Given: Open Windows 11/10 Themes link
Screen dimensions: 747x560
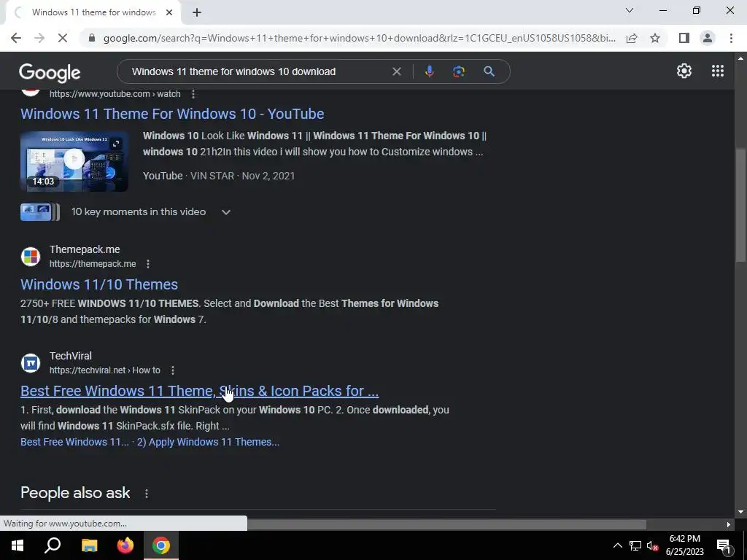Looking at the screenshot, I should [x=99, y=284].
